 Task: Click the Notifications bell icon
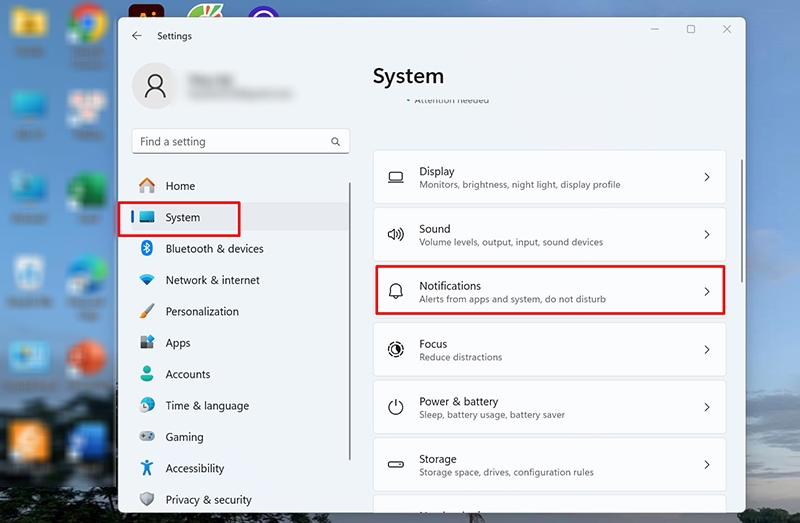tap(396, 291)
